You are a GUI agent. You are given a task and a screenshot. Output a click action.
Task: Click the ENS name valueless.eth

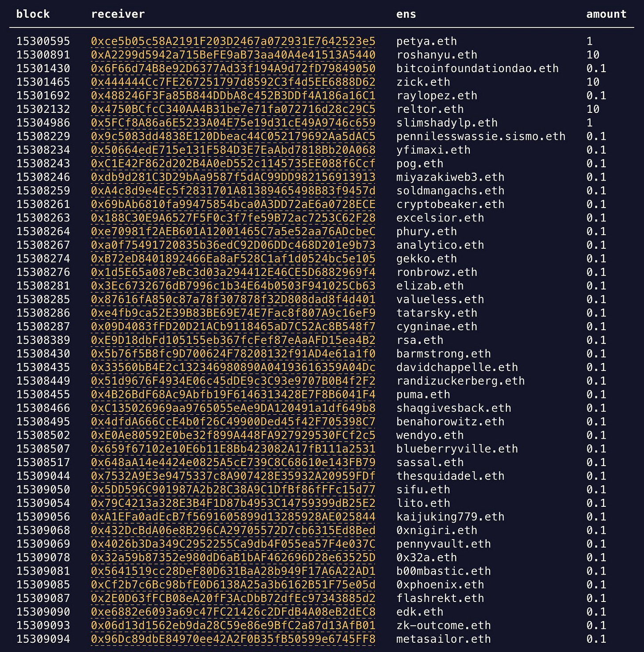tap(440, 300)
